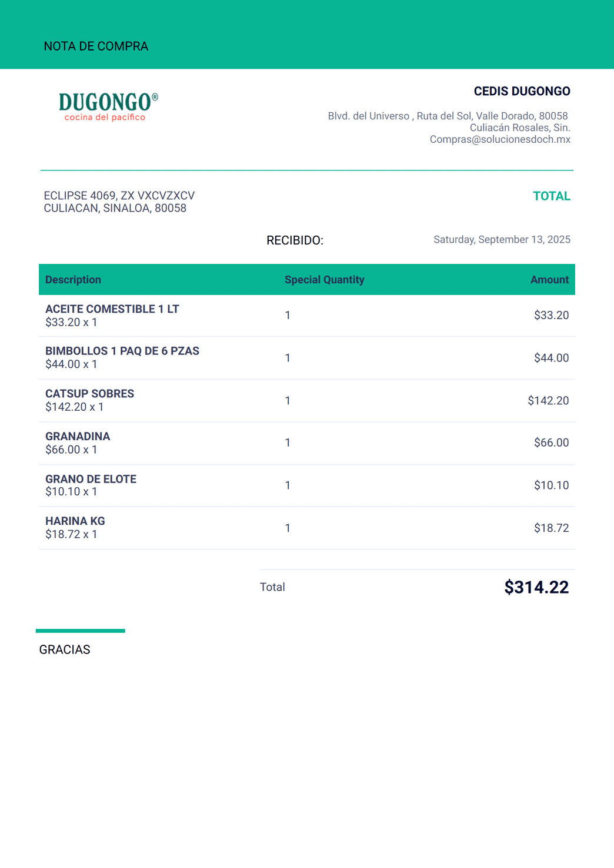The height and width of the screenshot is (868, 614).
Task: Click the Compras@solucionesdoch.mx email address
Action: coord(500,139)
